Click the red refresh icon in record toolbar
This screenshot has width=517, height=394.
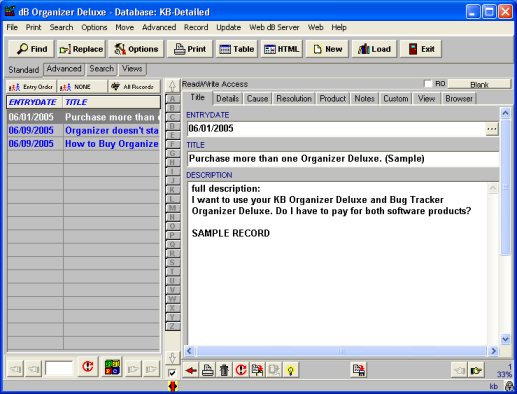tap(241, 370)
